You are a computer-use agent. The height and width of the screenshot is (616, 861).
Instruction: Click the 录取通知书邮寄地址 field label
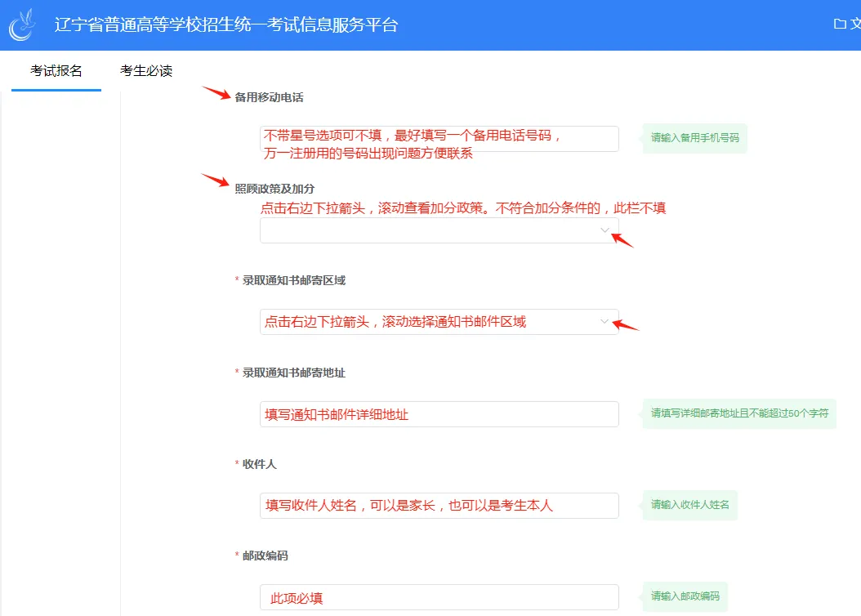point(294,373)
